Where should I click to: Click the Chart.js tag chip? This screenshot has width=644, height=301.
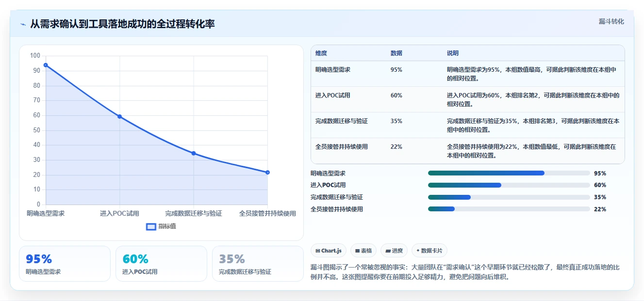[x=329, y=251]
